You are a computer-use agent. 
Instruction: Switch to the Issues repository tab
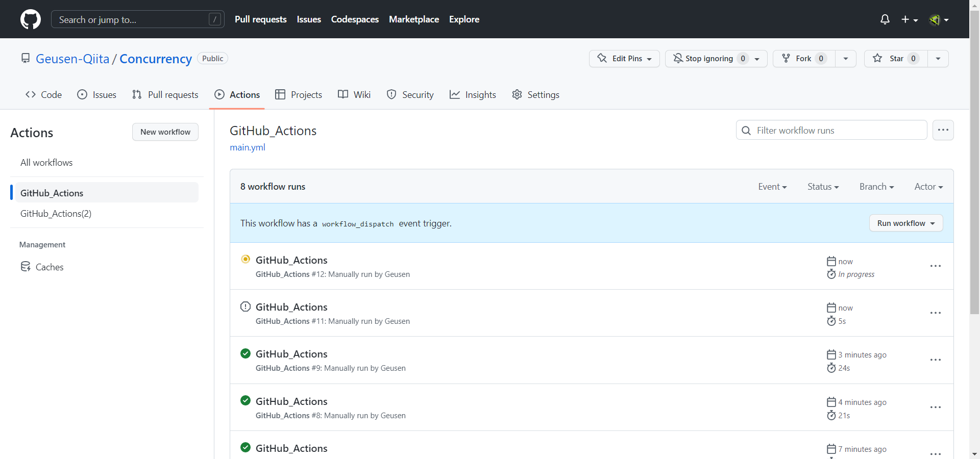[x=97, y=94]
